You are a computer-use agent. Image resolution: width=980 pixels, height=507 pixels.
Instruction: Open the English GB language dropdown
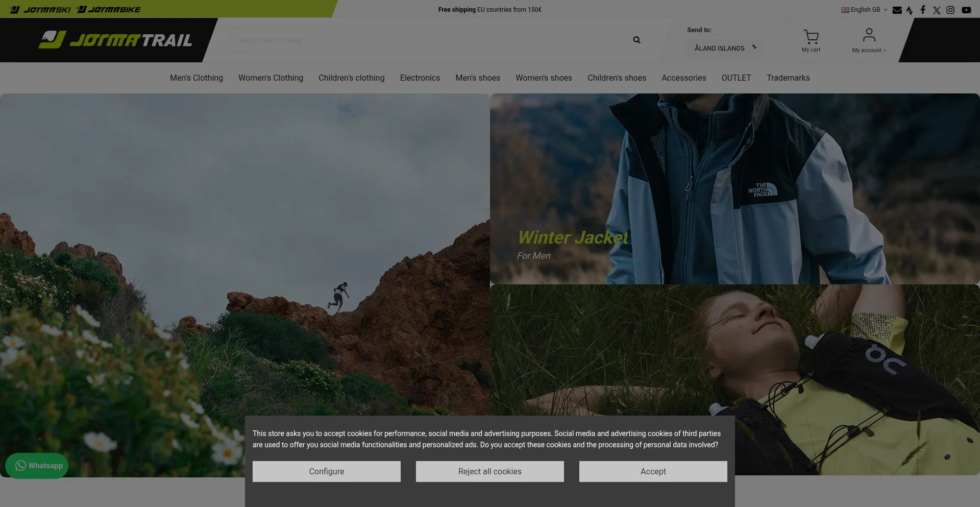tap(864, 9)
